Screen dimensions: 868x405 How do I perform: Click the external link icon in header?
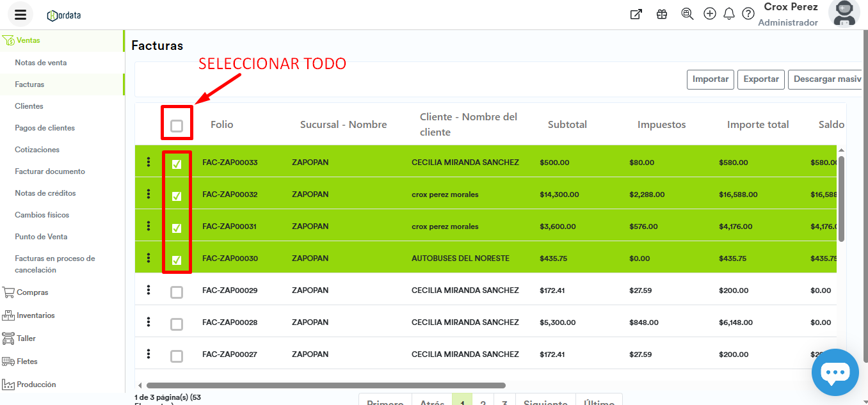(636, 14)
